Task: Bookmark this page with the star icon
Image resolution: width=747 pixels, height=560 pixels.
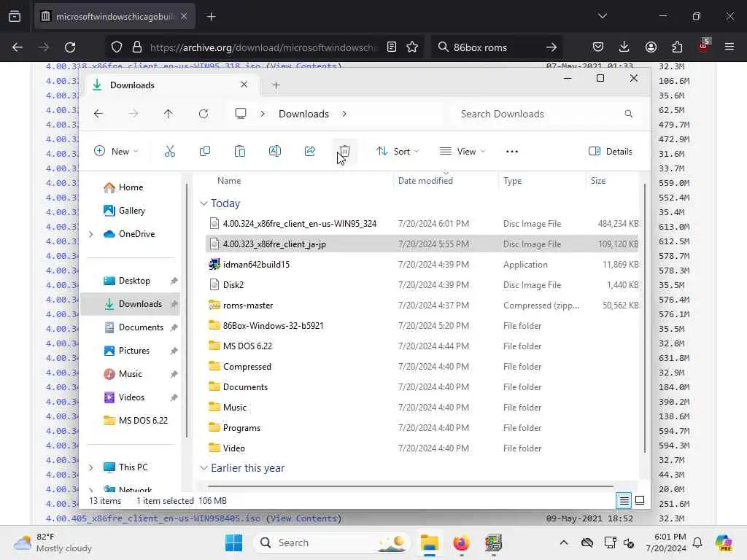Action: click(x=412, y=47)
